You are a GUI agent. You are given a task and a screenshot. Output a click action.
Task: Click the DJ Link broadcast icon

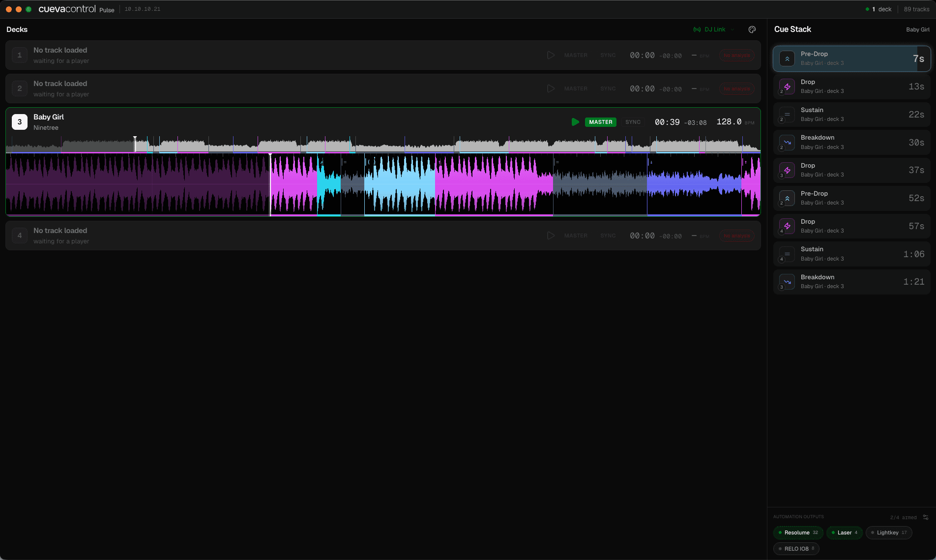tap(697, 29)
